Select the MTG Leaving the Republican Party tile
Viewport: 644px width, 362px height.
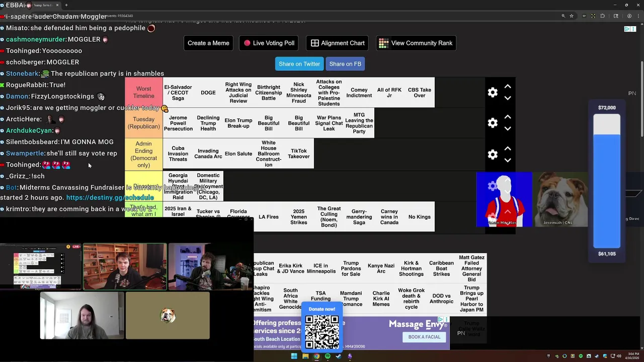pos(359,123)
